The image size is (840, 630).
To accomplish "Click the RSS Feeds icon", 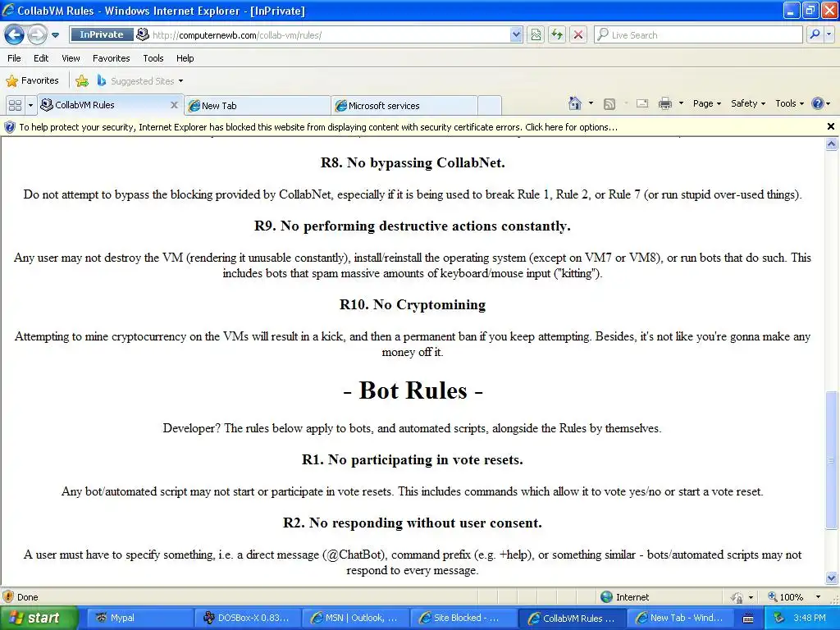I will [609, 103].
